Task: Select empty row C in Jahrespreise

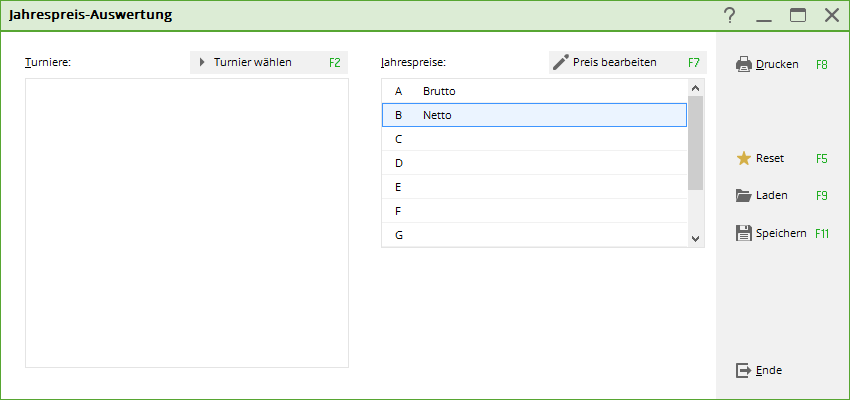Action: tap(534, 139)
